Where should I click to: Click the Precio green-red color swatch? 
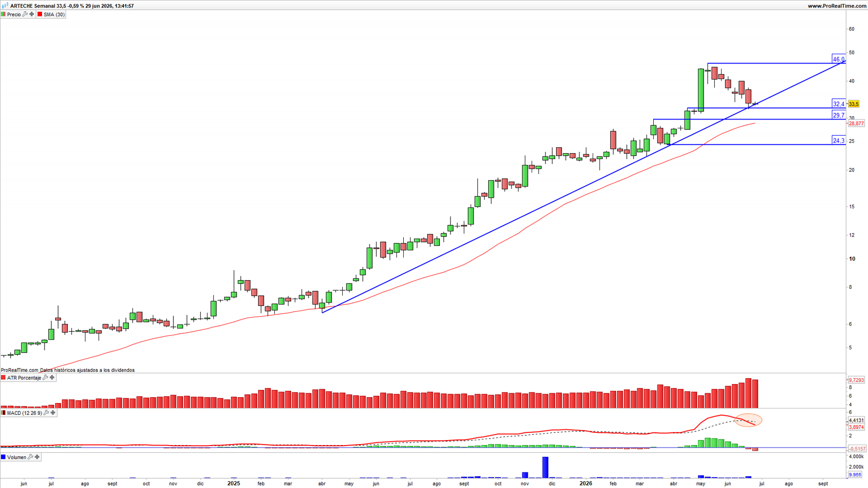(3, 14)
